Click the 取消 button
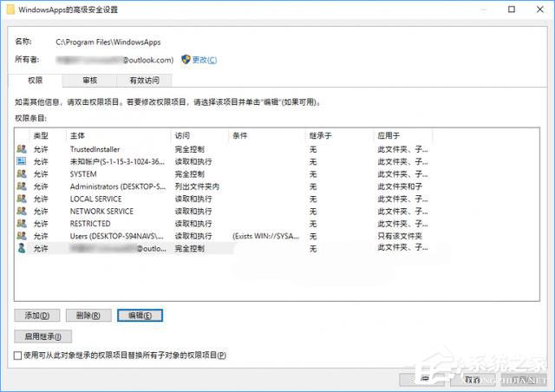The image size is (555, 392). 473,380
